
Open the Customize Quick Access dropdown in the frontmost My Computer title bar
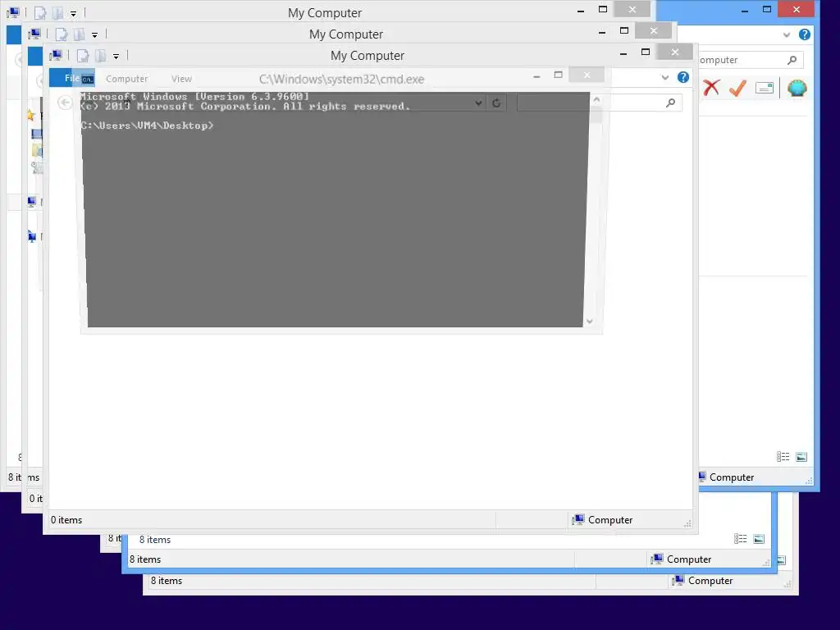116,57
